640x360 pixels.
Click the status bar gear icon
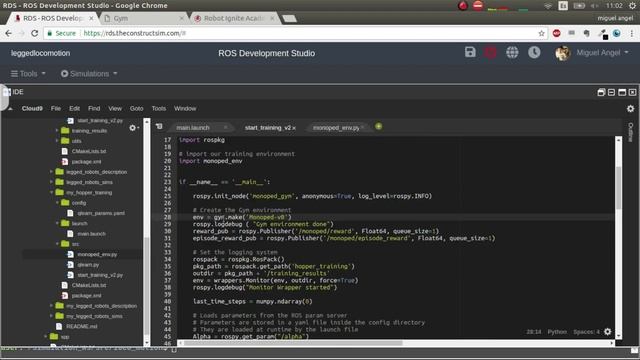pos(607,331)
